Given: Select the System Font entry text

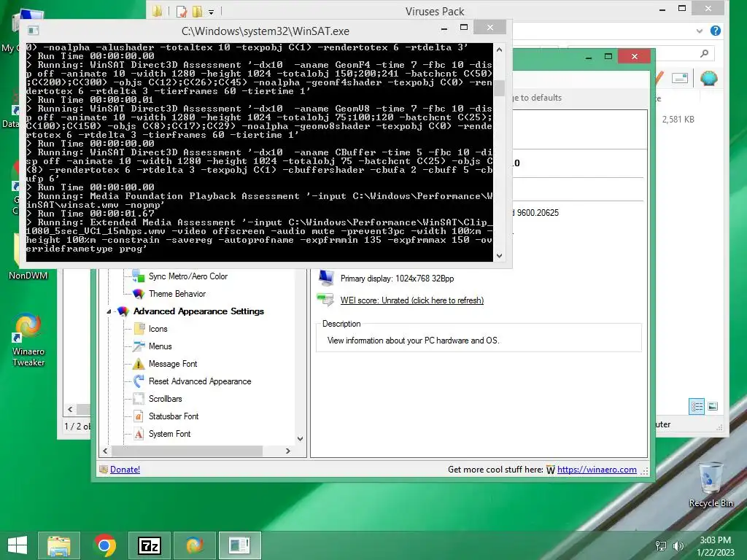Looking at the screenshot, I should 169,434.
